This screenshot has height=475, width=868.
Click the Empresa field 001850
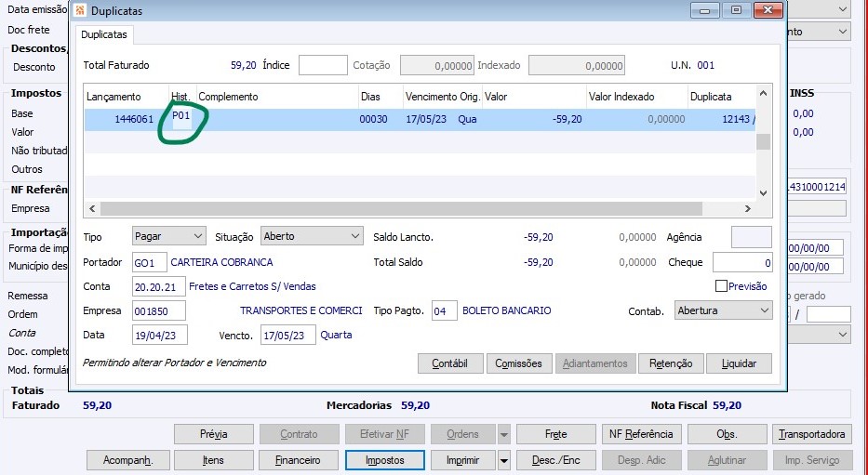[x=158, y=310]
